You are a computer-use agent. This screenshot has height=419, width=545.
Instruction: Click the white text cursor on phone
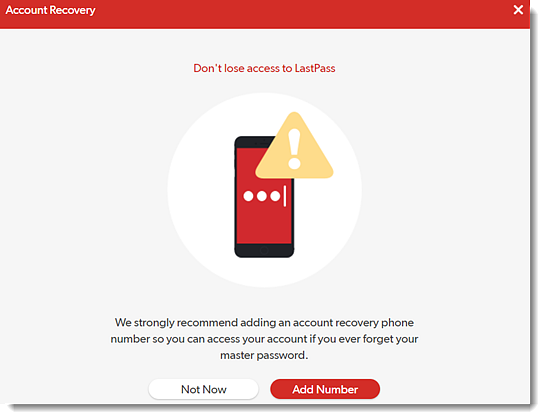tap(285, 196)
